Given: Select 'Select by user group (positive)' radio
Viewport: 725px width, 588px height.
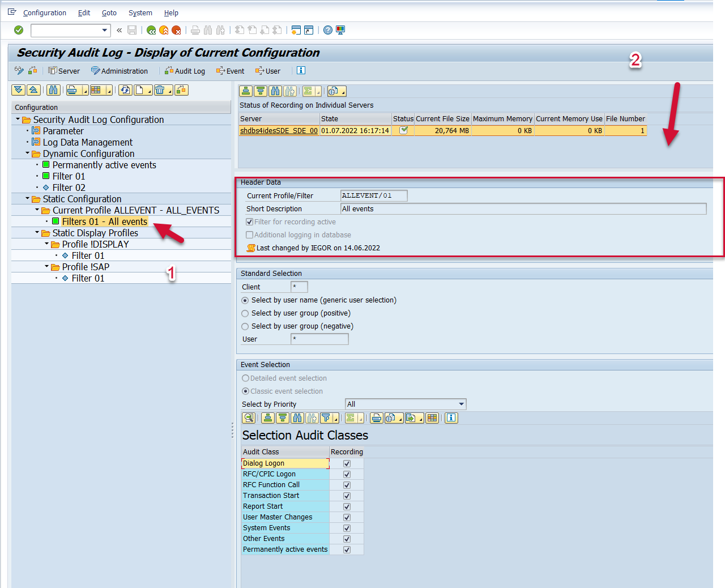Looking at the screenshot, I should 245,313.
